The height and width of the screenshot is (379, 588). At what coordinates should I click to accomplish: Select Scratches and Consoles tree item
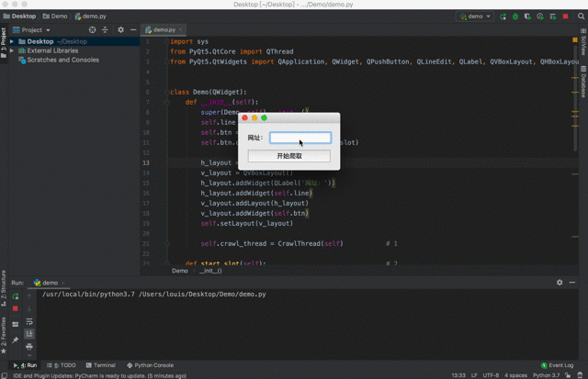point(59,60)
